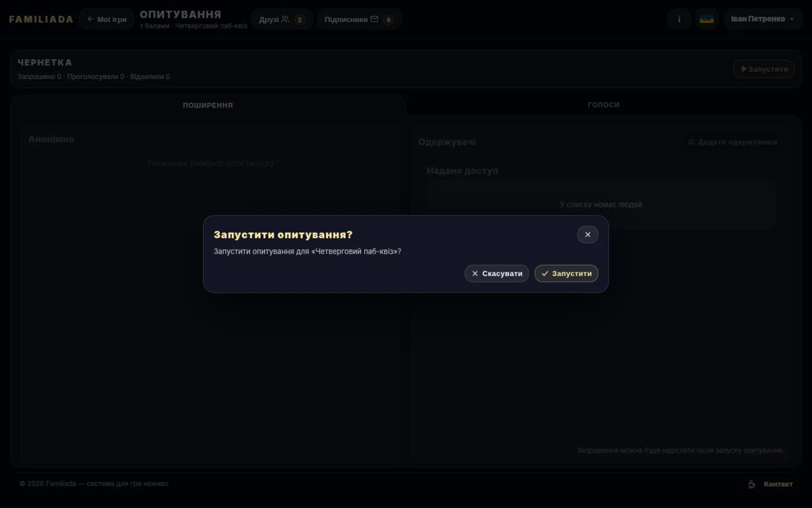Click the FAMILIADA logo
The height and width of the screenshot is (508, 812).
[41, 19]
